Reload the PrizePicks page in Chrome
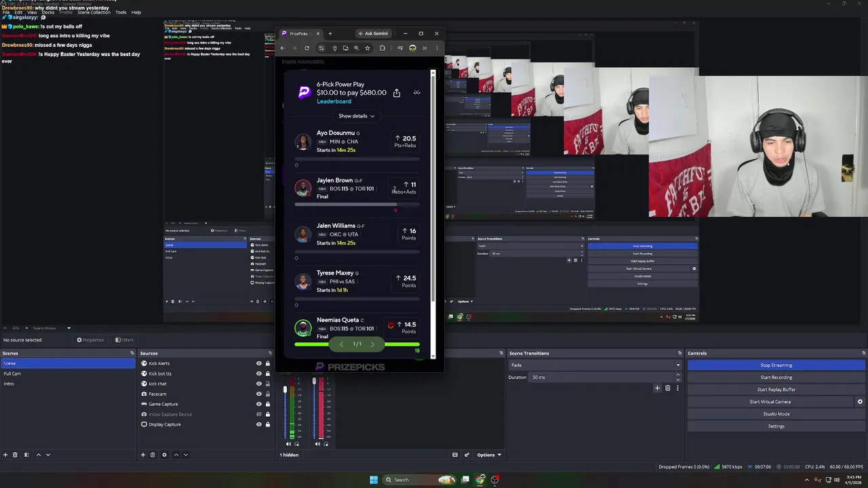Viewport: 868px width, 488px height. pos(307,48)
